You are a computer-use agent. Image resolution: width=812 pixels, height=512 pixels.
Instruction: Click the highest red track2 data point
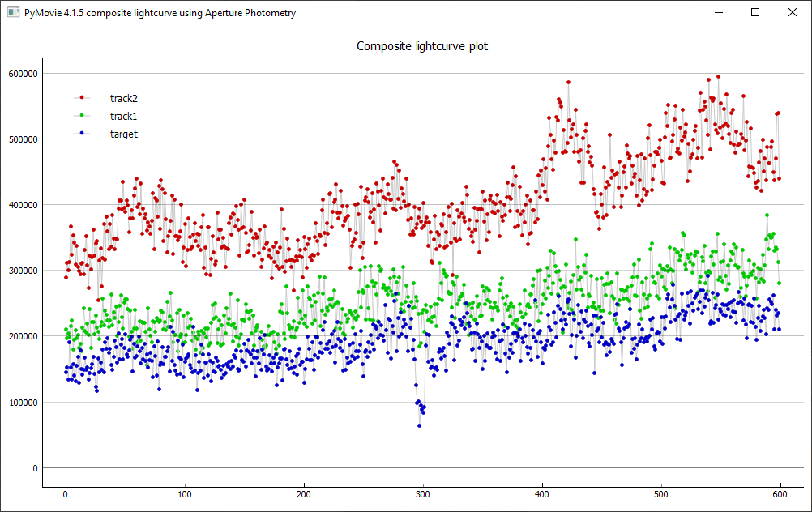[718, 76]
